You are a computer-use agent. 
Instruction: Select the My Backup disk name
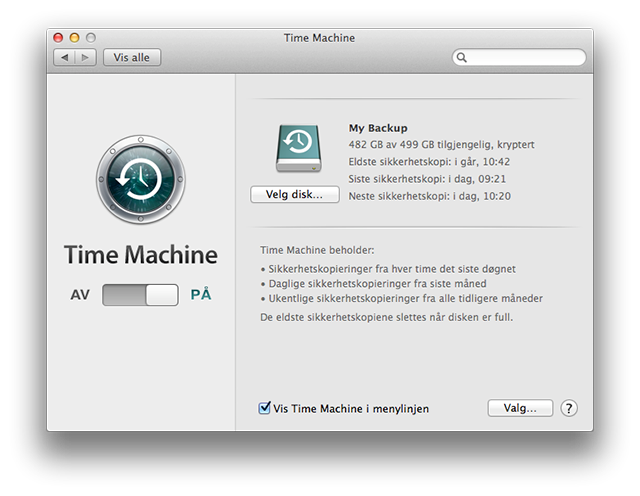(378, 128)
